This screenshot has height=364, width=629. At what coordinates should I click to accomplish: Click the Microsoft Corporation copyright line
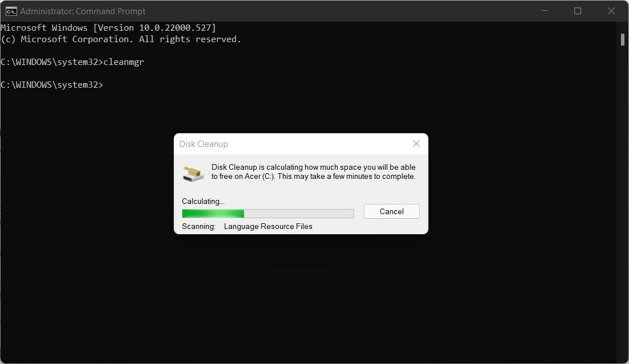tap(121, 39)
